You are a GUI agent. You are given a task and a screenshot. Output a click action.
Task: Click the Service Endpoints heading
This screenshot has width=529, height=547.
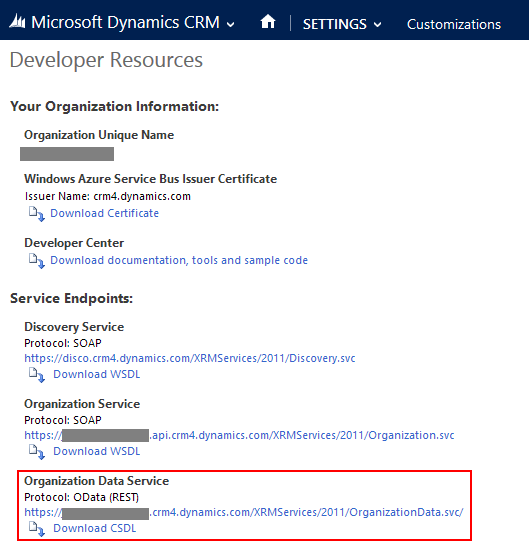(72, 299)
